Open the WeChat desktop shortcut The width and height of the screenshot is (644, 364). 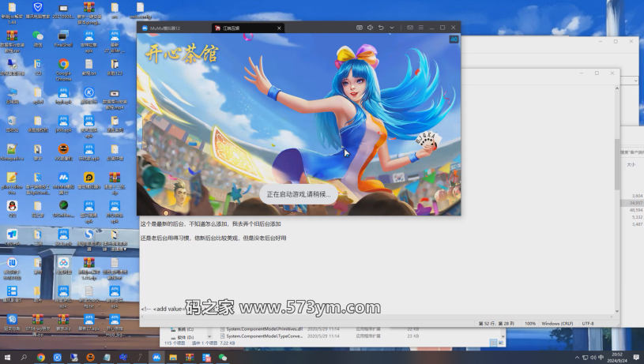coord(38,39)
